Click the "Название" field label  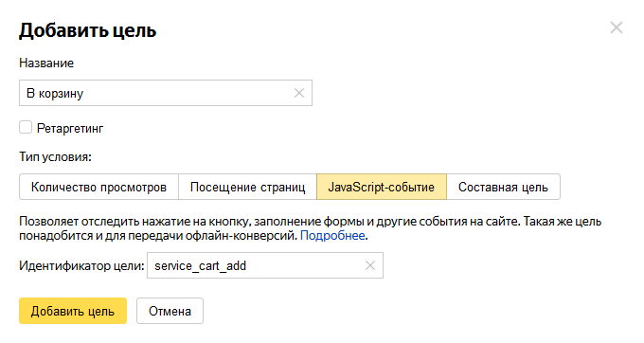pyautogui.click(x=46, y=63)
